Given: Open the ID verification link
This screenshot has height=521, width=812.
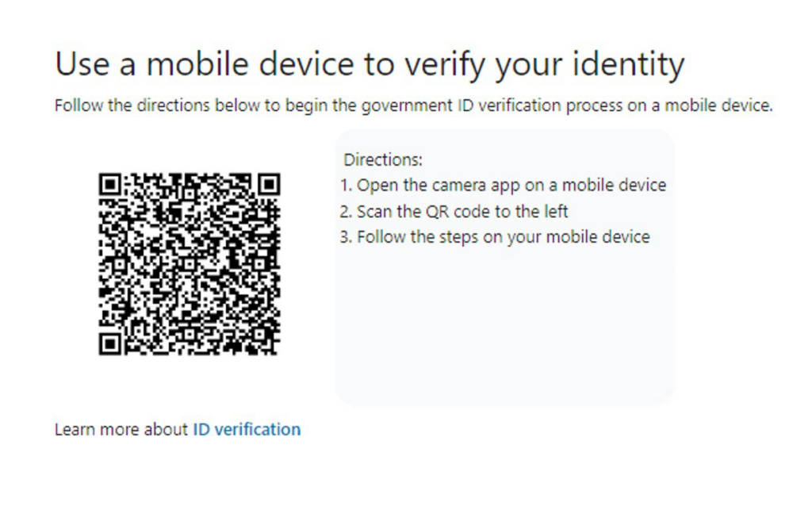Looking at the screenshot, I should [247, 429].
